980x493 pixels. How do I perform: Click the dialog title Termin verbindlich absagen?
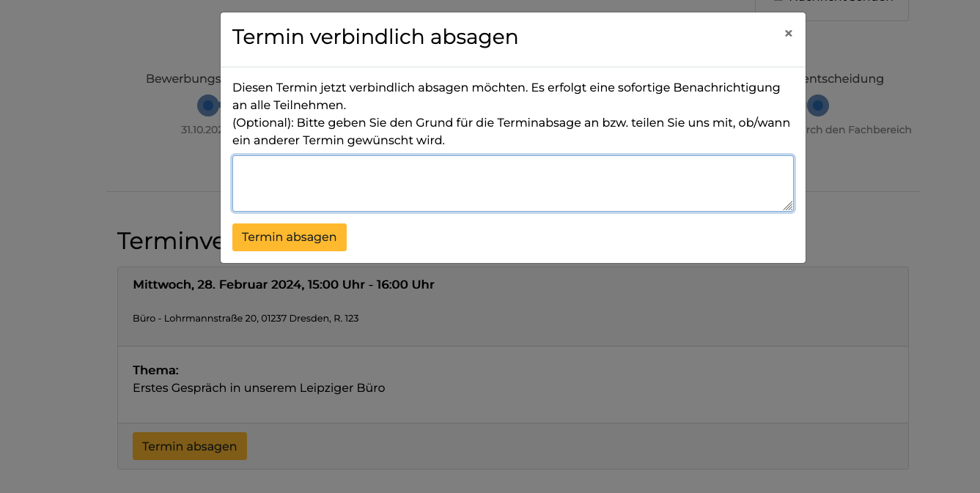tap(375, 37)
